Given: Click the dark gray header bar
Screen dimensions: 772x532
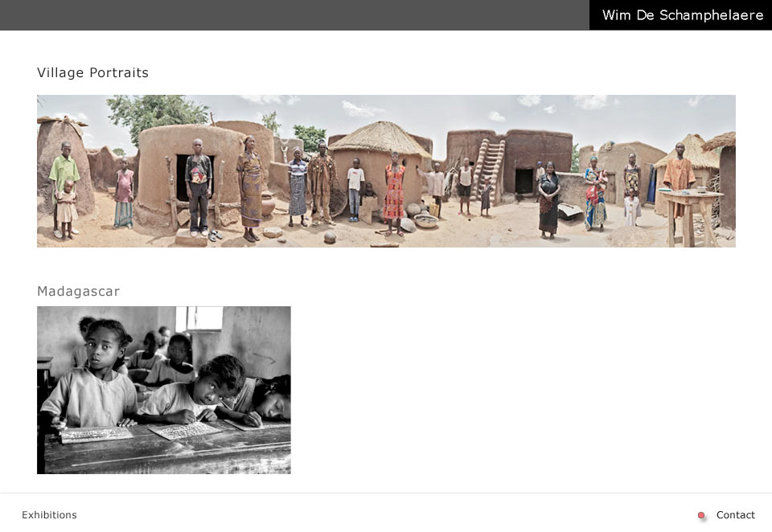Looking at the screenshot, I should point(294,15).
